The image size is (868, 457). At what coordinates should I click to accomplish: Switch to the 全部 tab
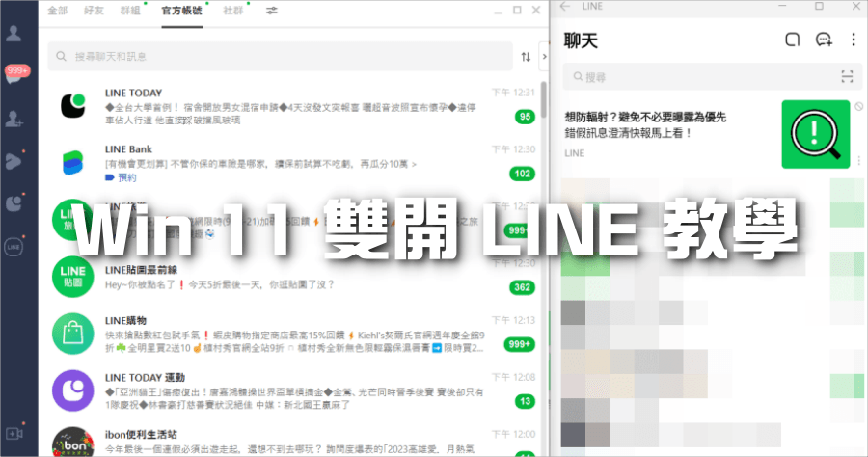pyautogui.click(x=57, y=11)
